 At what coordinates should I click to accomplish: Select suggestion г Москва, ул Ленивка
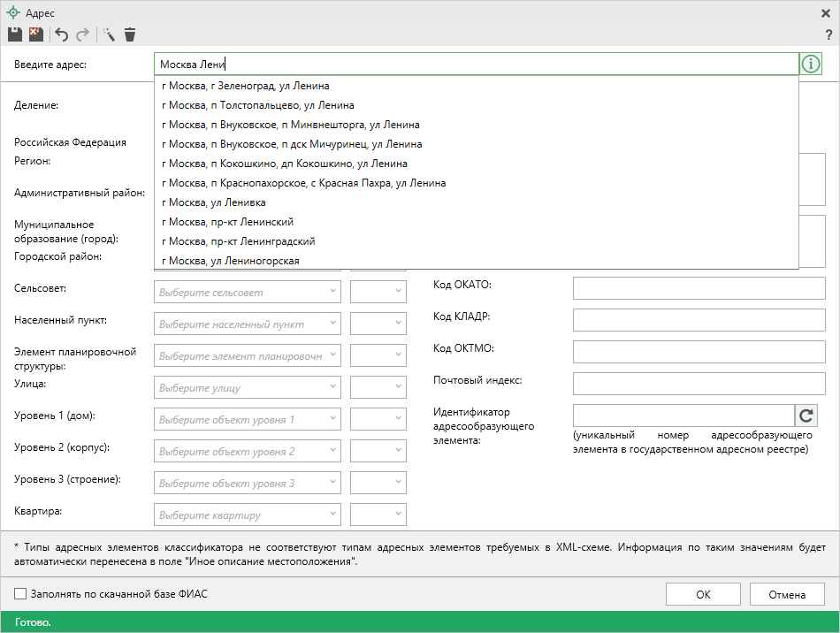click(x=477, y=202)
